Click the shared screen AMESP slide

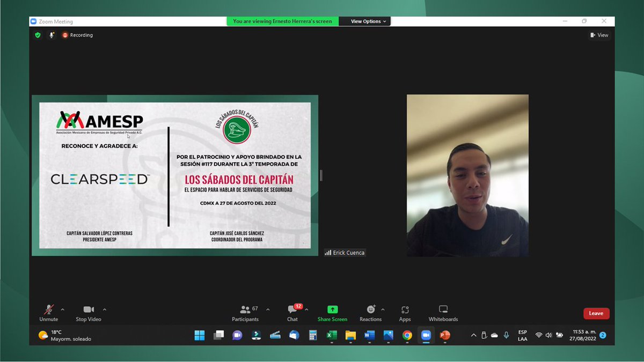pos(175,175)
